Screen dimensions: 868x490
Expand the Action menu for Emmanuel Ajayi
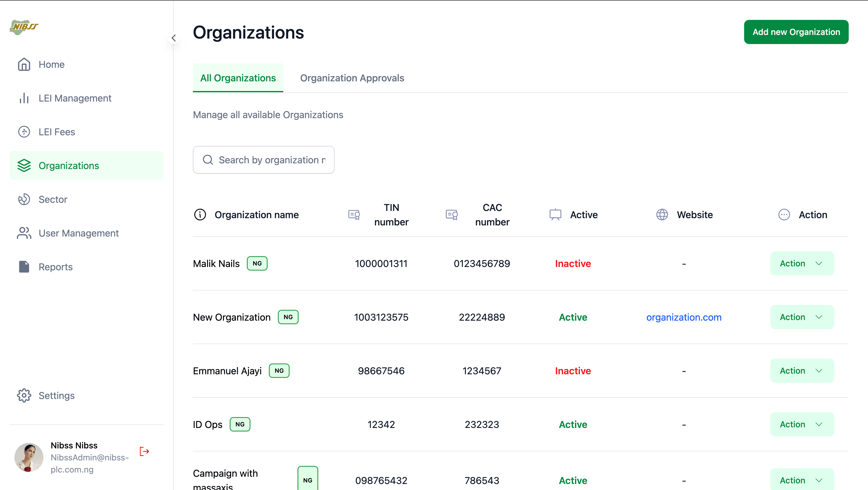click(x=802, y=371)
